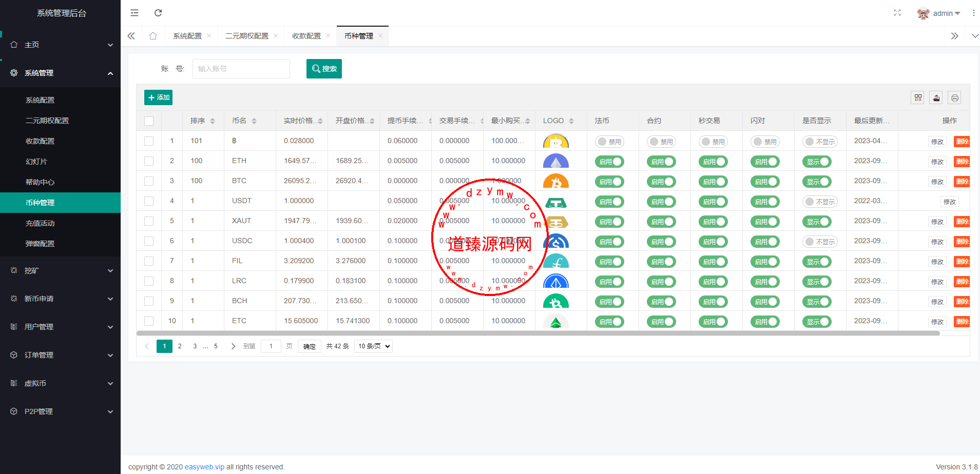Check the row checkbox for ETC
The image size is (980, 474).
[149, 321]
